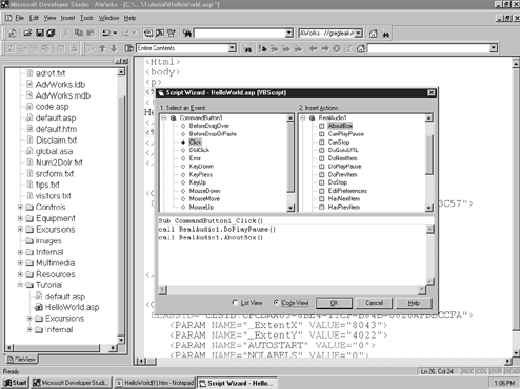The width and height of the screenshot is (520, 389).
Task: Open the Online Contents dropdown list
Action: pos(232,48)
